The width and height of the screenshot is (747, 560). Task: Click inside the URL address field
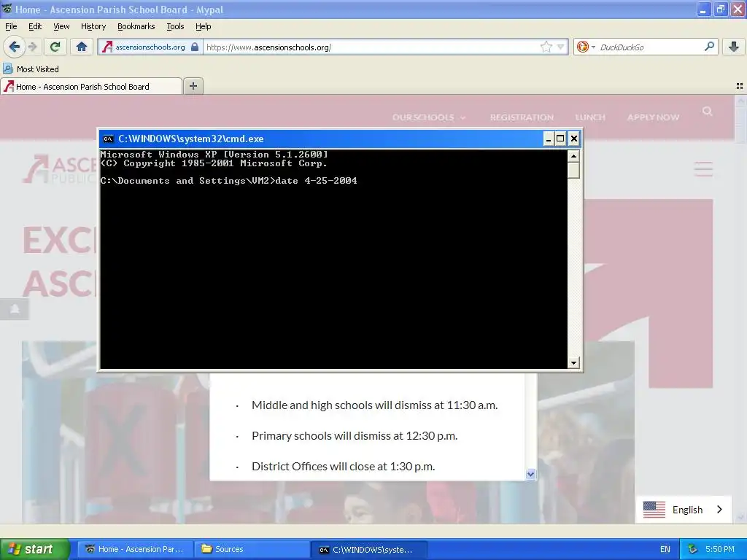pyautogui.click(x=371, y=47)
